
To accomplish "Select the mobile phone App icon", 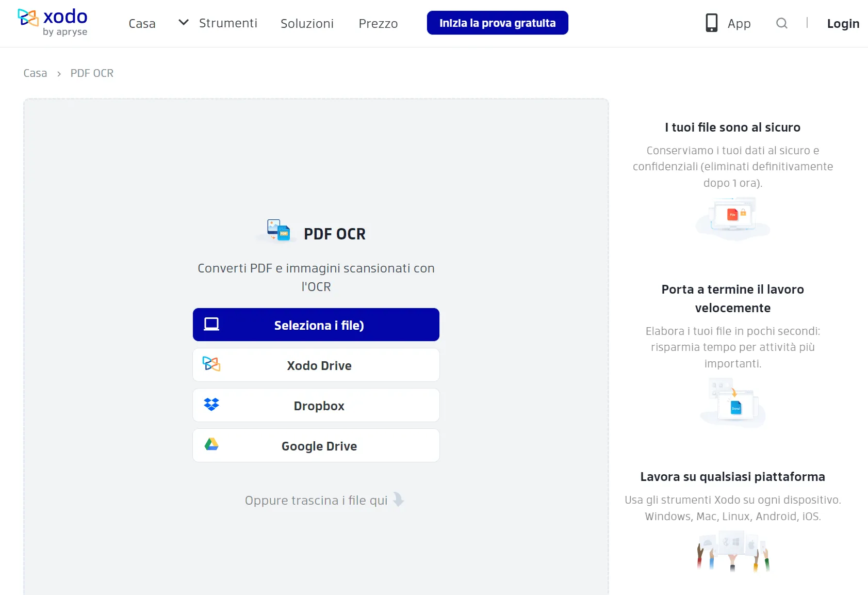I will pos(711,23).
